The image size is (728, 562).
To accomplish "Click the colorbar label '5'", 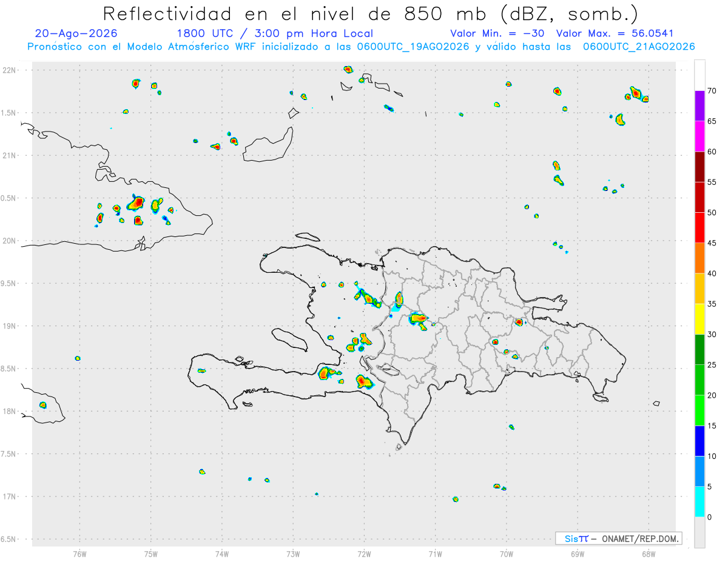I will [x=709, y=487].
